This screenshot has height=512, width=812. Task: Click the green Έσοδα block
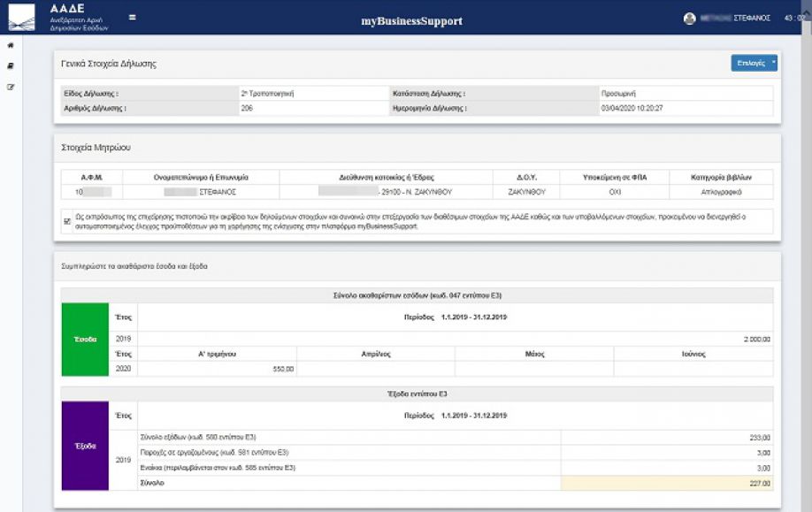(85, 340)
